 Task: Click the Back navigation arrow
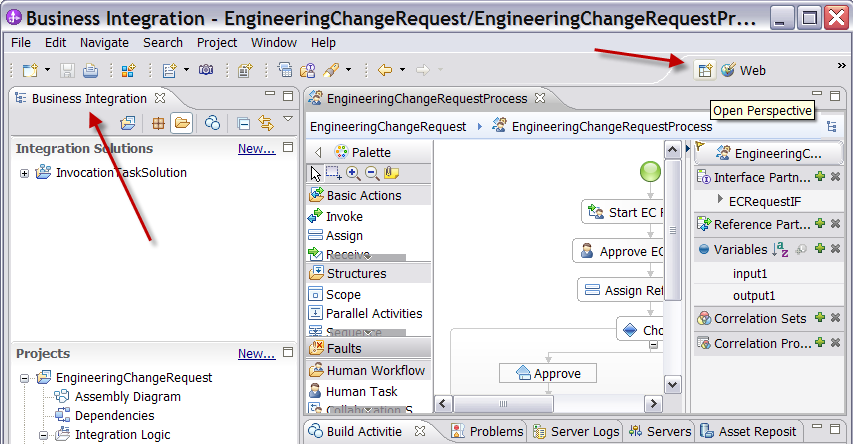pyautogui.click(x=385, y=70)
